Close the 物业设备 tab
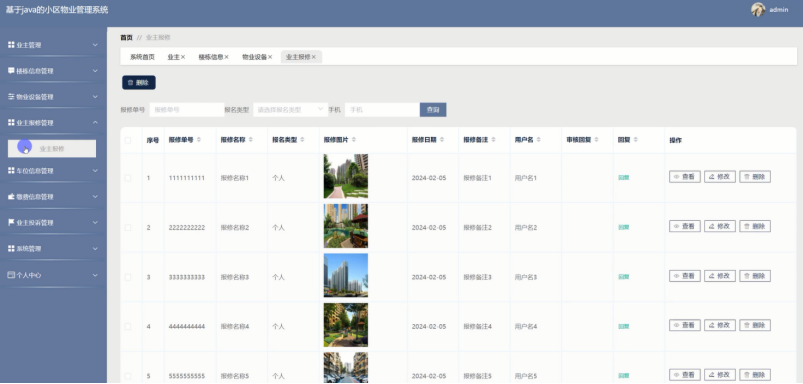Screen dimensions: 803x384 [270, 57]
